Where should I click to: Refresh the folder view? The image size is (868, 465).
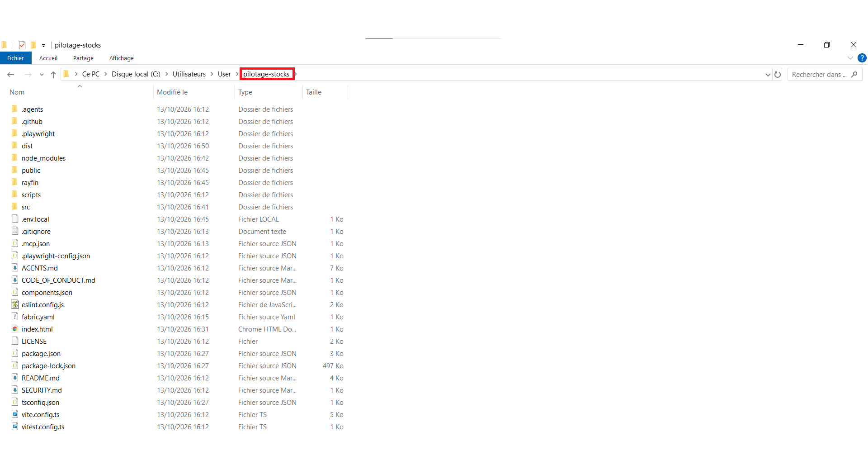(778, 75)
